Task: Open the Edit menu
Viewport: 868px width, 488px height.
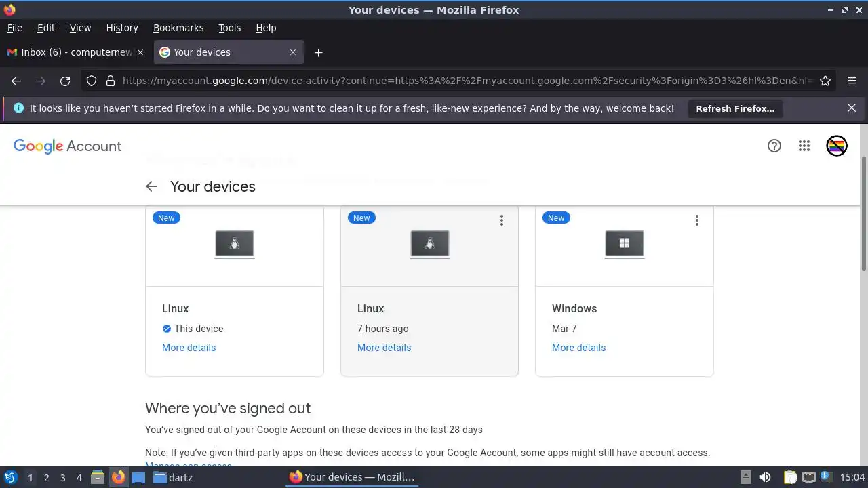Action: (46, 28)
